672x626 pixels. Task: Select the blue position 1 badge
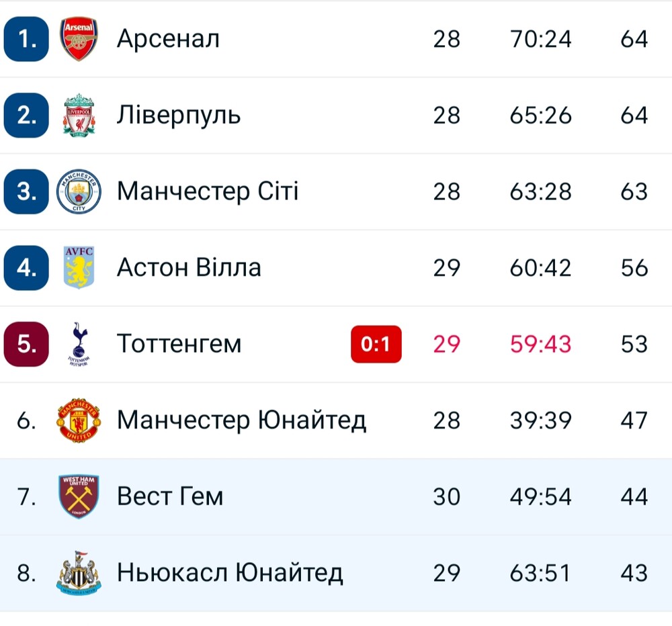pos(26,39)
